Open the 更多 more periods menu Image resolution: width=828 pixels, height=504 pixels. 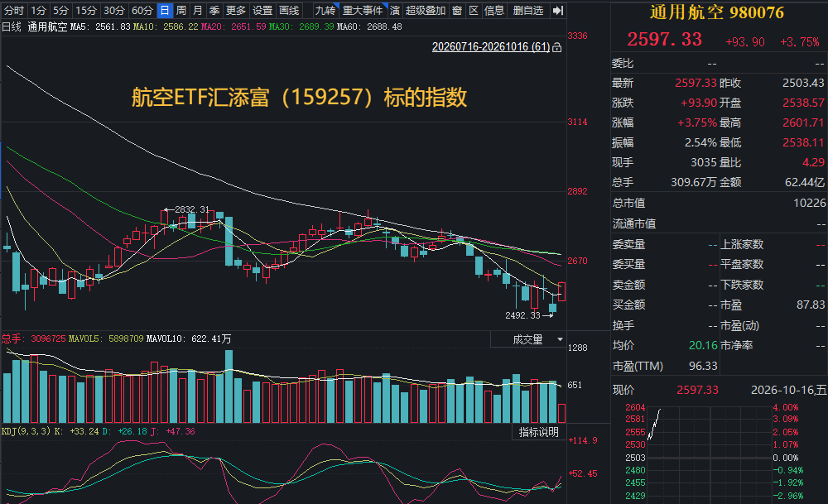(235, 11)
